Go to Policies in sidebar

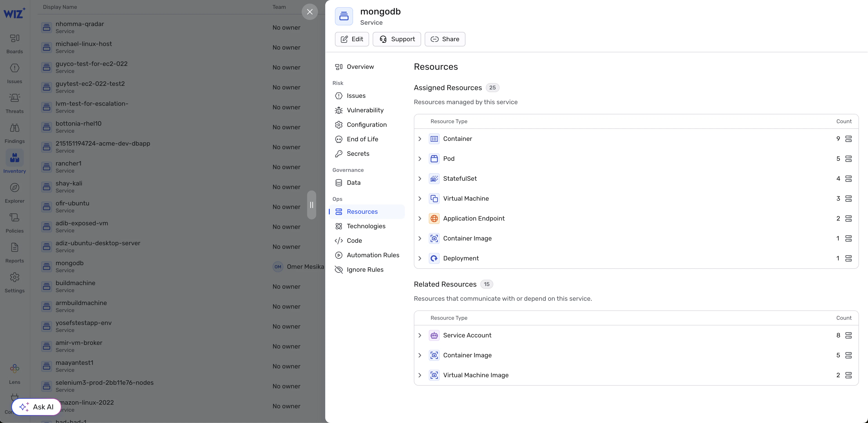pyautogui.click(x=14, y=223)
